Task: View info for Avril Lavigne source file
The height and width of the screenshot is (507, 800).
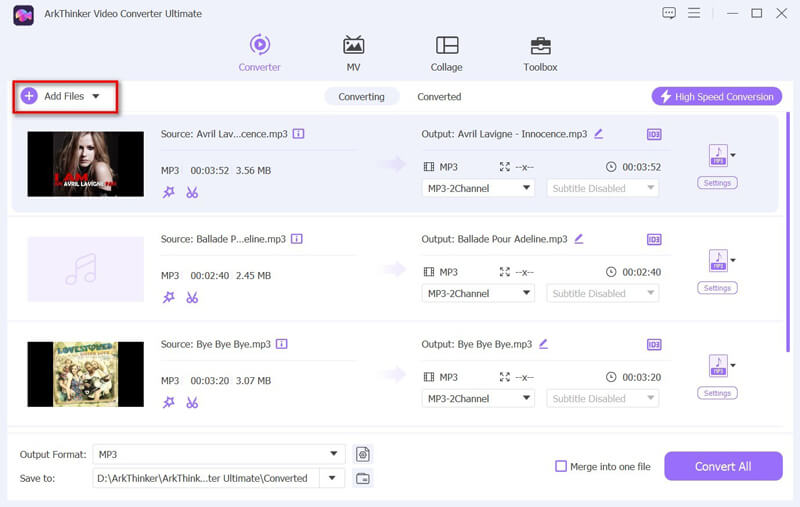Action: (x=298, y=134)
